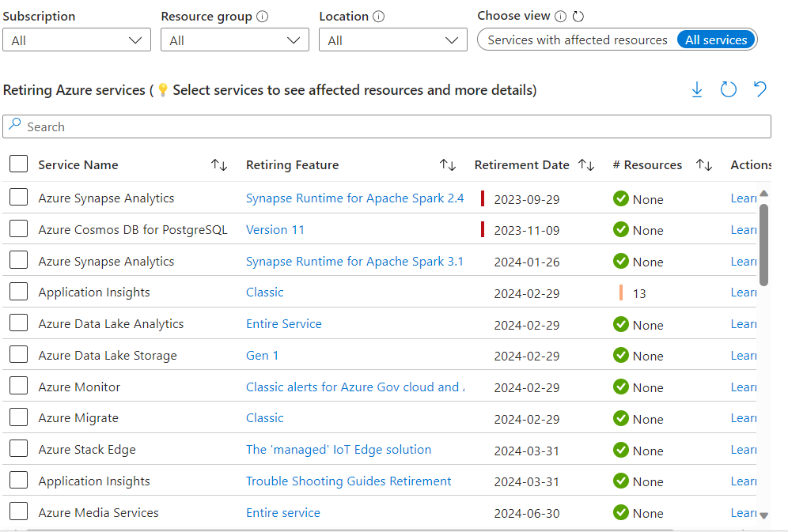This screenshot has height=532, width=788.
Task: Click the Location info icon
Action: 379,17
